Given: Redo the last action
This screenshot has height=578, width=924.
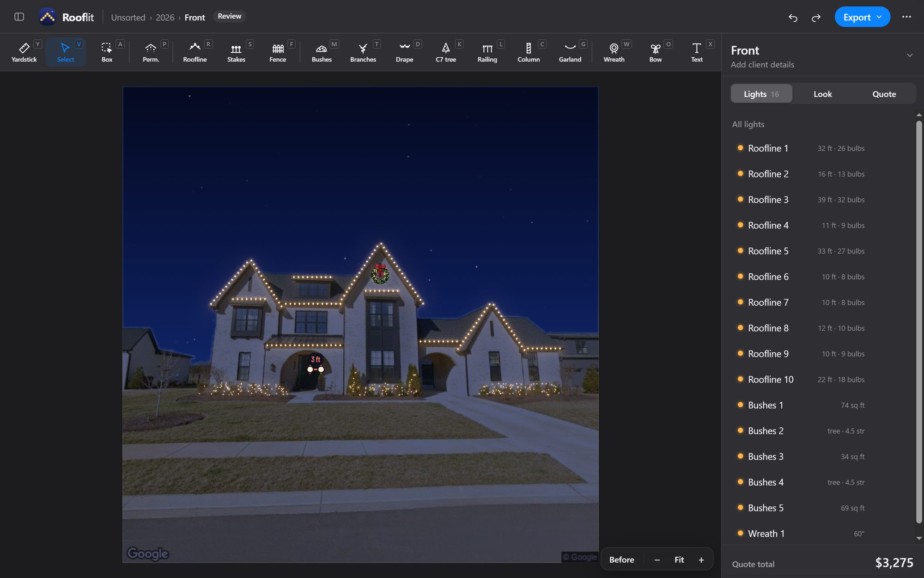Looking at the screenshot, I should pyautogui.click(x=816, y=18).
